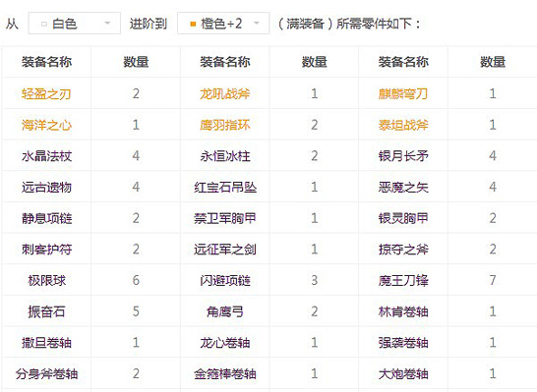The width and height of the screenshot is (537, 392).
Task: Select the 强袭卷轴 cell
Action: coord(403,343)
